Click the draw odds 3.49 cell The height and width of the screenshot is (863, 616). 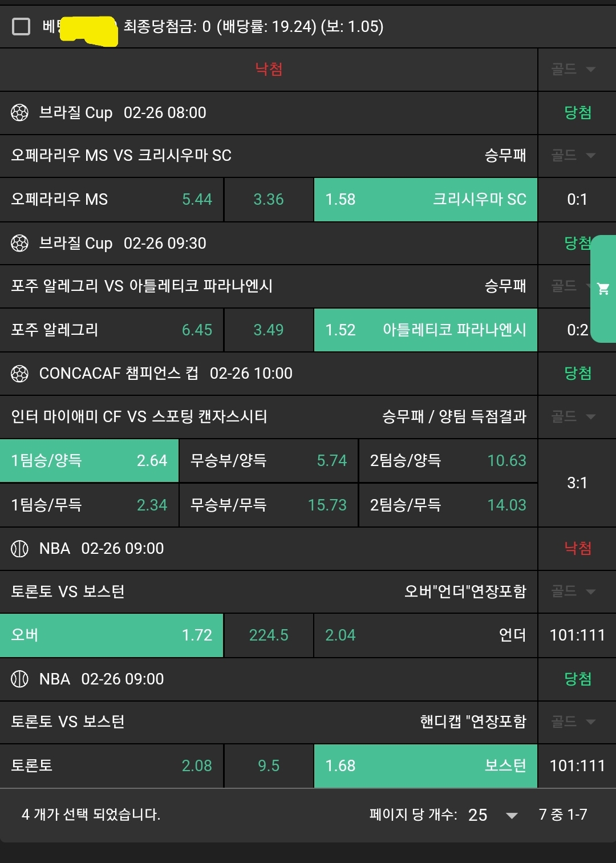(269, 330)
